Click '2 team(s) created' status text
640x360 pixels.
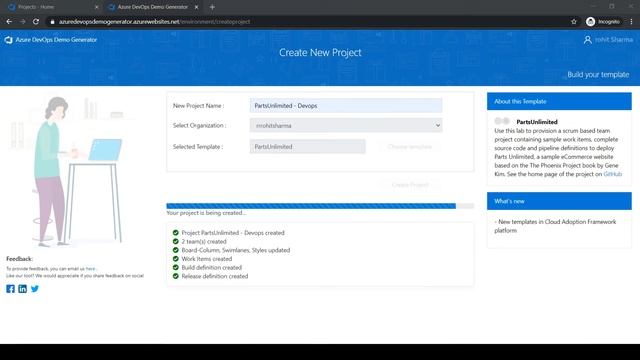(x=204, y=241)
